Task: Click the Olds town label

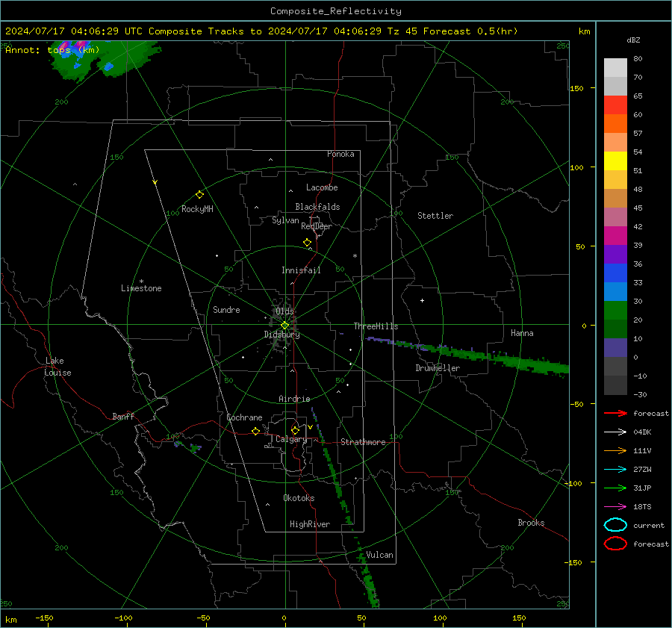Action: point(284,311)
